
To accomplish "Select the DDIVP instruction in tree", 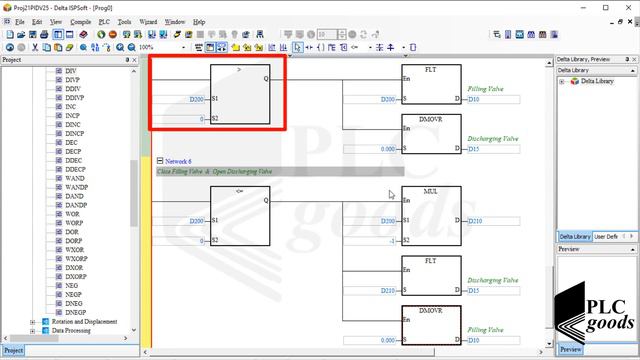I will point(75,98).
